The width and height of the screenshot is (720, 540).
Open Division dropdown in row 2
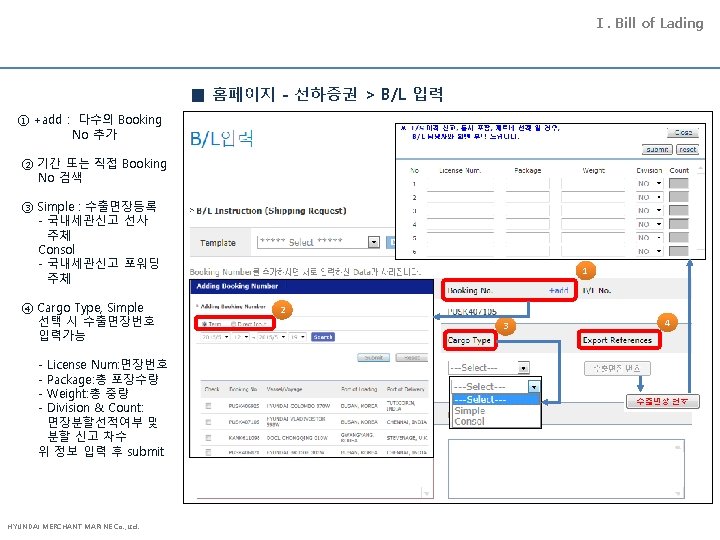650,197
